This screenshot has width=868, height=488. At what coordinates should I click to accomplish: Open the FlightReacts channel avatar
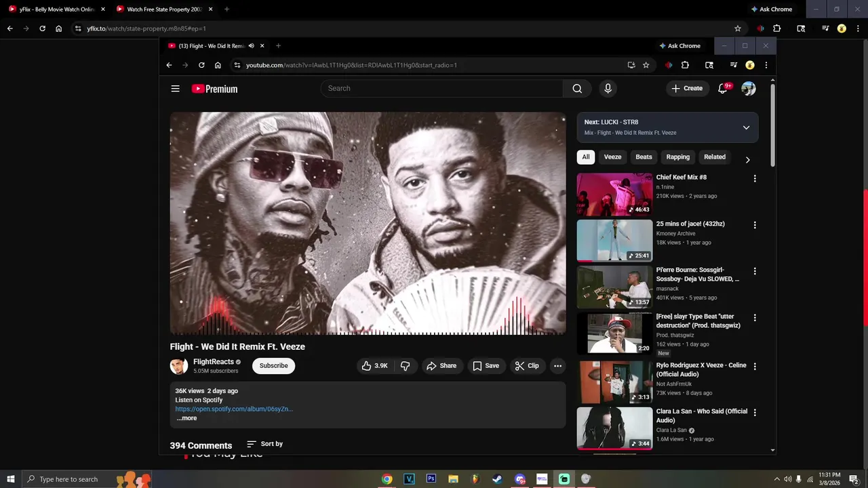[179, 366]
